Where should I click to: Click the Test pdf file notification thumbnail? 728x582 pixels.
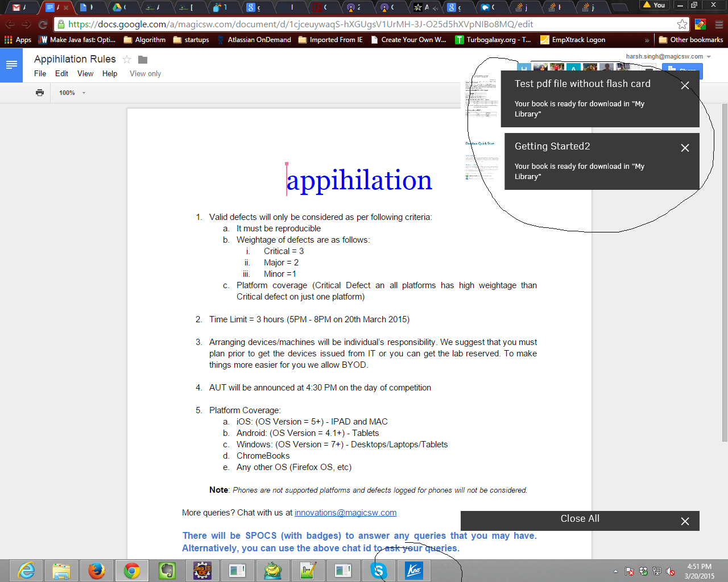(x=482, y=97)
